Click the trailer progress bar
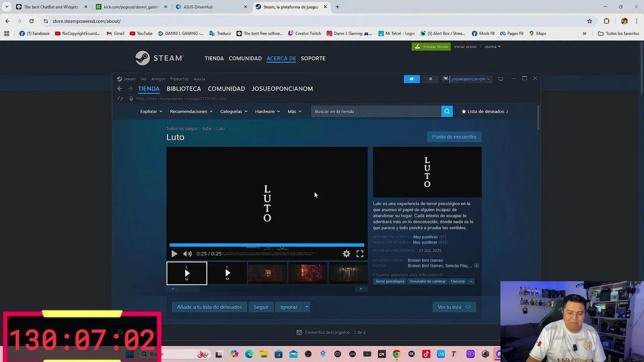 (267, 245)
